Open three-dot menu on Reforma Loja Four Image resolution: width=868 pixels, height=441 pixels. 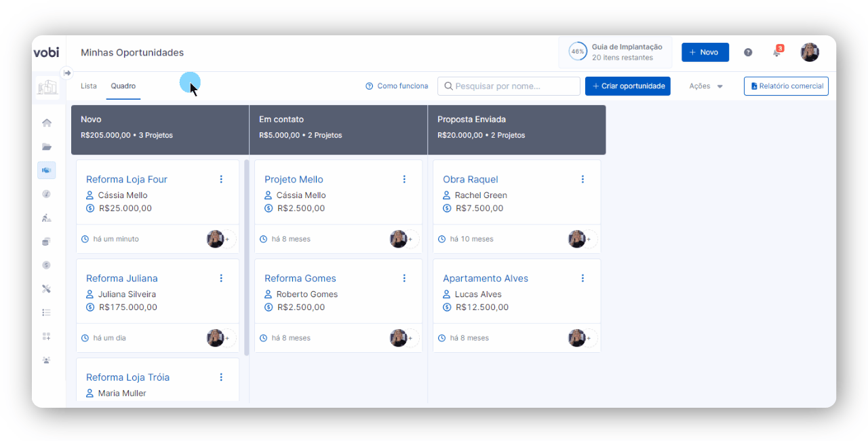point(221,179)
